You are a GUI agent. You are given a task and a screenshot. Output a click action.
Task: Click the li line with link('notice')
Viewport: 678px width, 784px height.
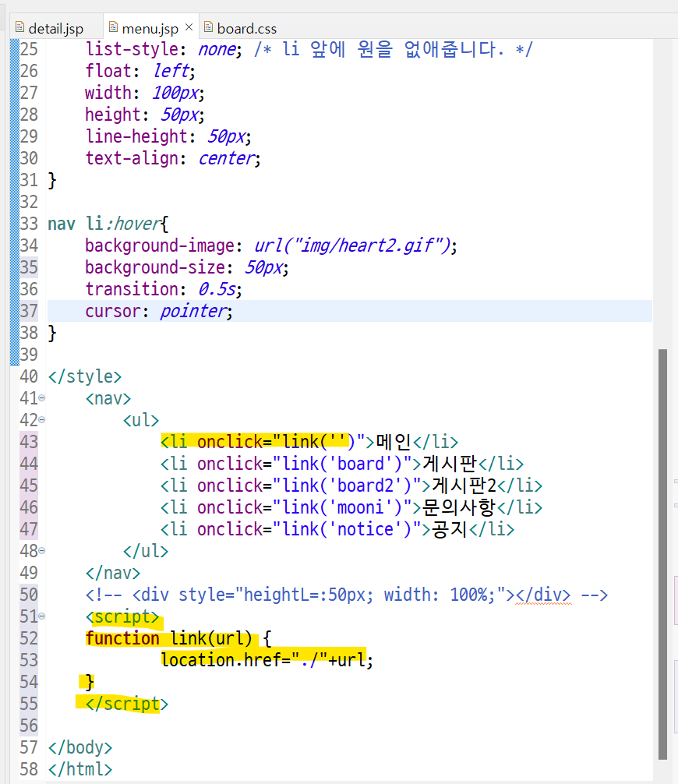click(x=337, y=529)
